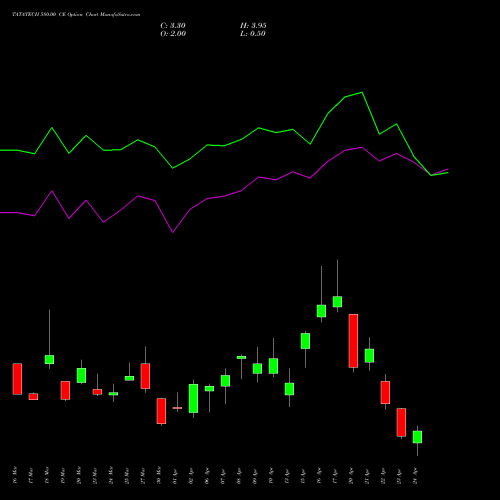The height and width of the screenshot is (500, 500).
Task: Click the 18 Mar date label
Action: coord(46,475)
